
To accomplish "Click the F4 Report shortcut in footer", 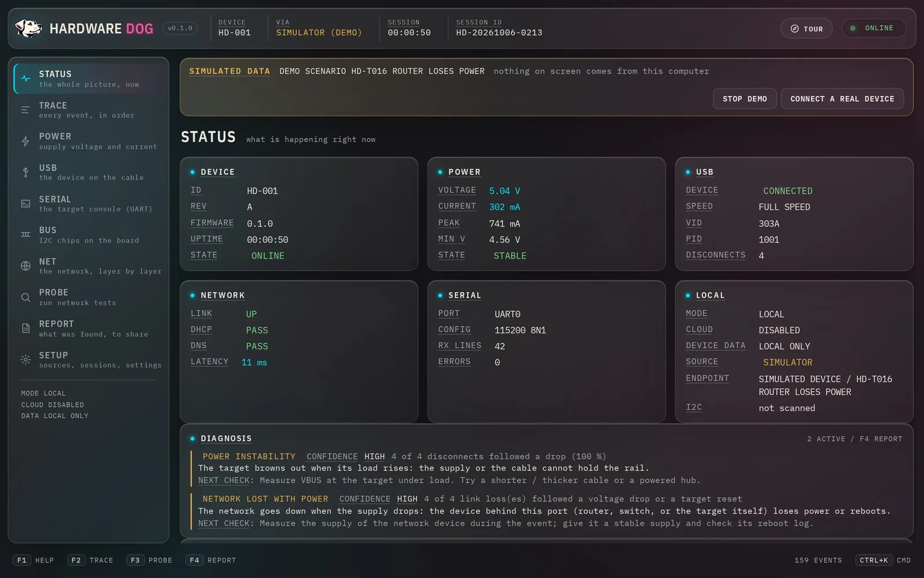I will coord(211,560).
